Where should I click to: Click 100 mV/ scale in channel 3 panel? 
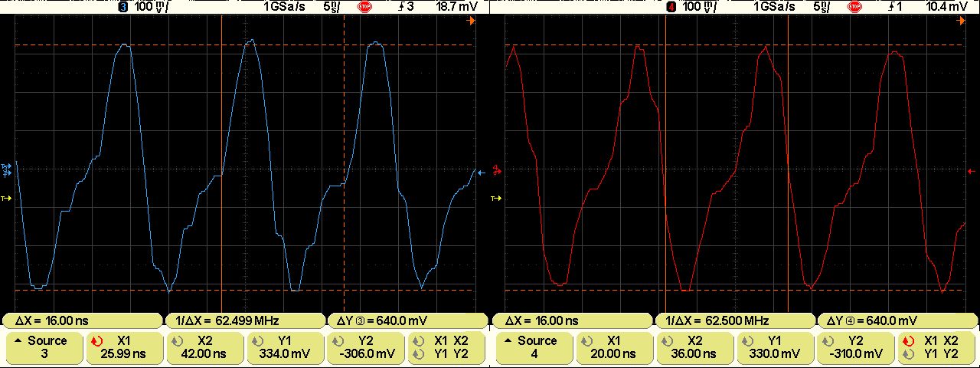(152, 7)
